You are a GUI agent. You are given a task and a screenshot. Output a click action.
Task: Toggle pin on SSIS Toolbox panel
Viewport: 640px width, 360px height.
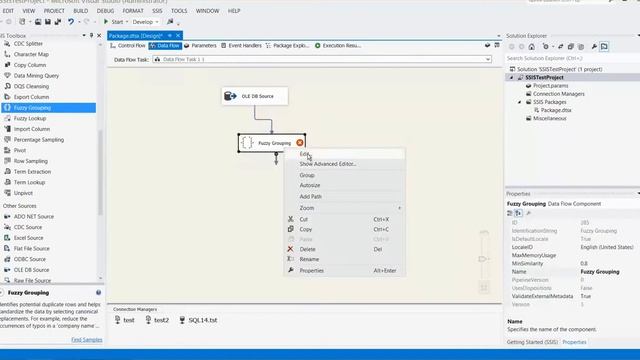[91, 36]
